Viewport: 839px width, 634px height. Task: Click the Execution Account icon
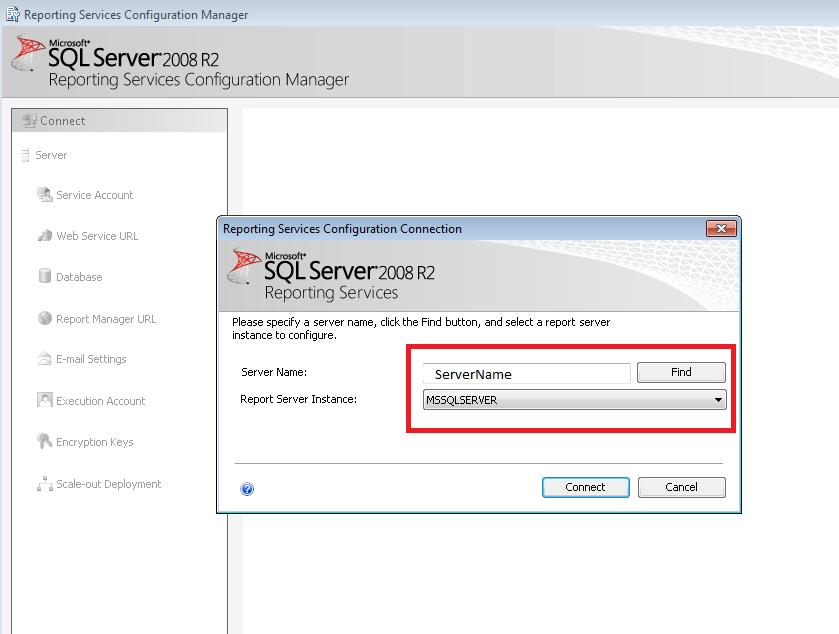tap(45, 400)
